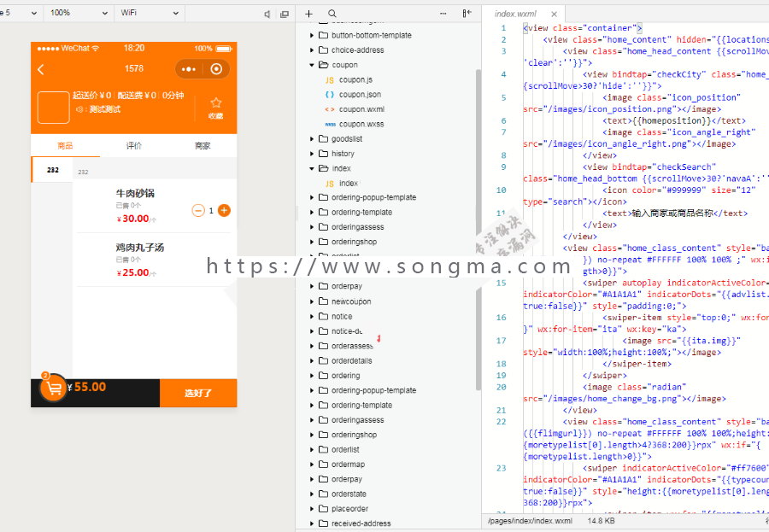769x532 pixels.
Task: Close mini program via capsule circle icon
Action: point(216,69)
